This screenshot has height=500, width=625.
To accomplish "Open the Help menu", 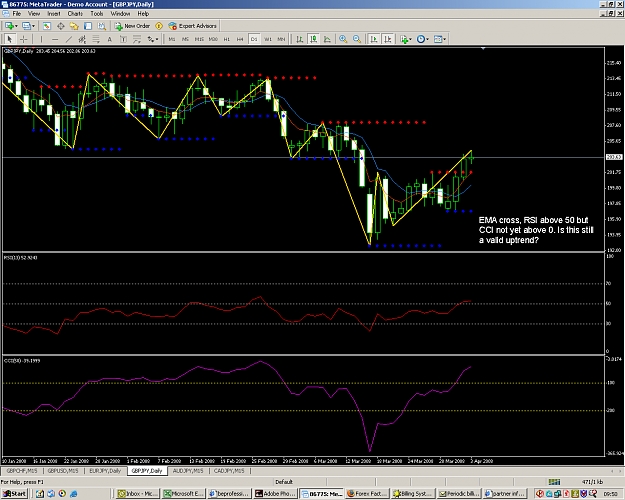I will 143,14.
